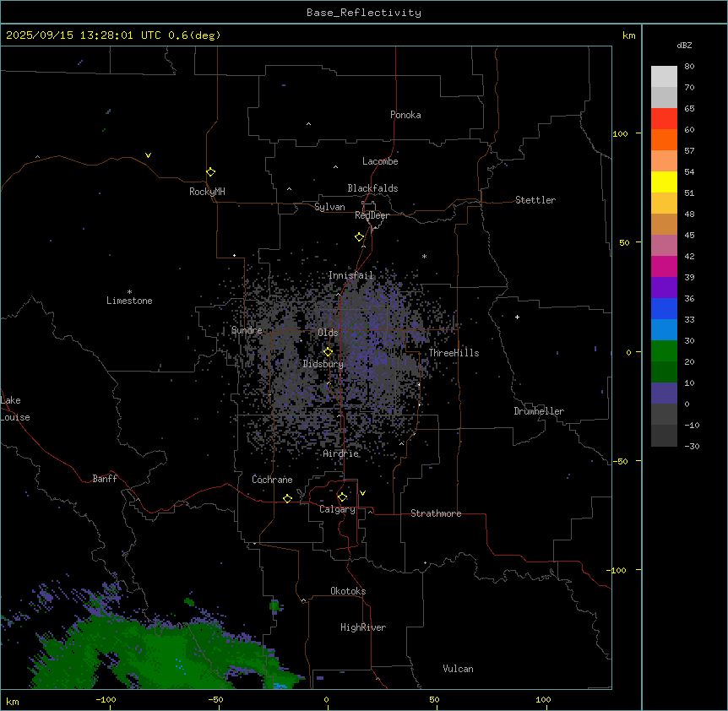Select the bright green 20-30 dBZ swatch

tap(664, 351)
